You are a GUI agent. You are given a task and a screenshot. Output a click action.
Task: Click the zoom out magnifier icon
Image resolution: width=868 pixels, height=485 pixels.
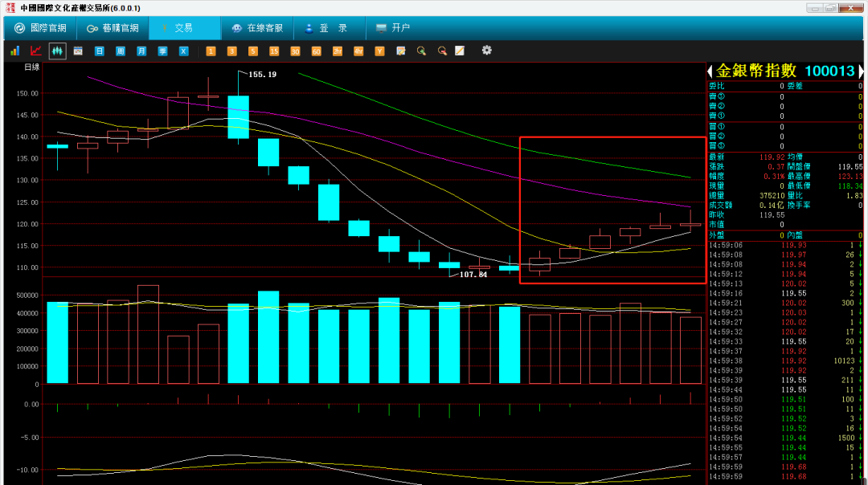(442, 51)
